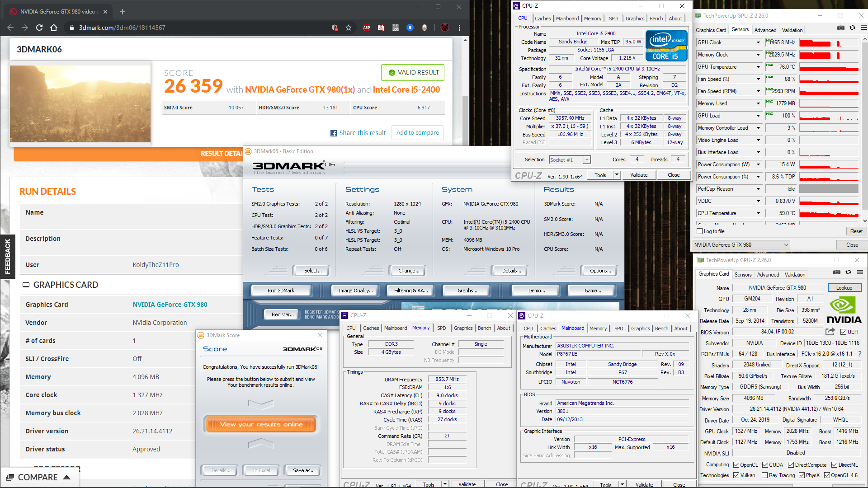The height and width of the screenshot is (488, 868).
Task: Click the orange toggle extension icon
Action: coord(425,28)
